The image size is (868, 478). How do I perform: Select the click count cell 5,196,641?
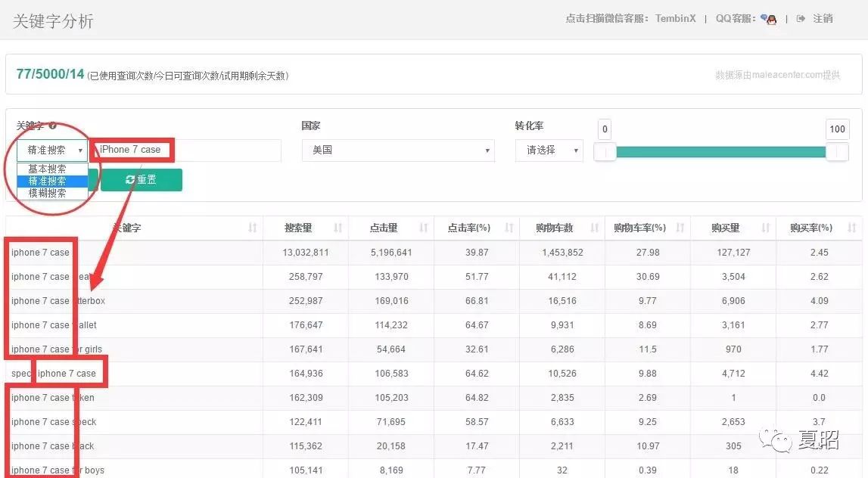pos(391,253)
